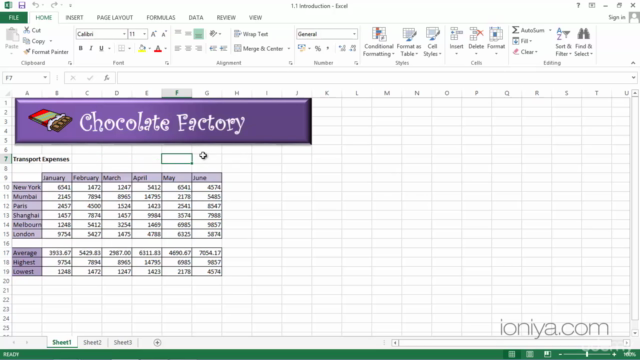The width and height of the screenshot is (640, 360).
Task: Toggle Italic formatting
Action: tap(91, 49)
